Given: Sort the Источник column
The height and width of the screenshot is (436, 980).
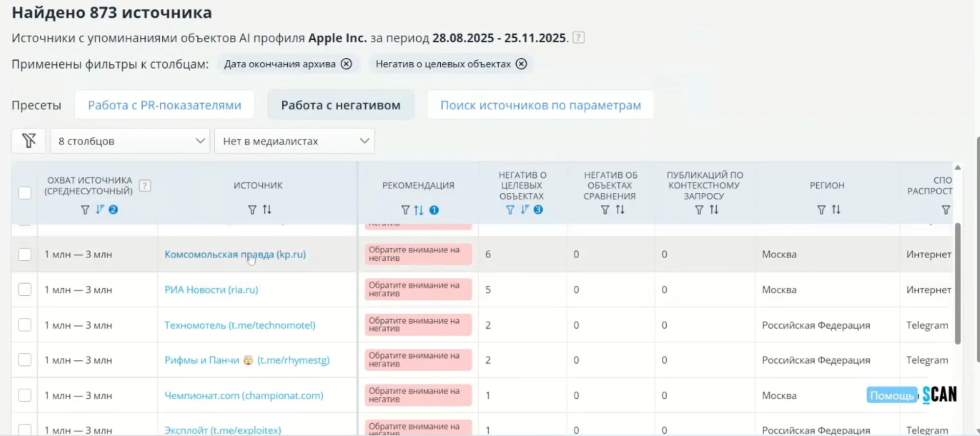Looking at the screenshot, I should [267, 209].
